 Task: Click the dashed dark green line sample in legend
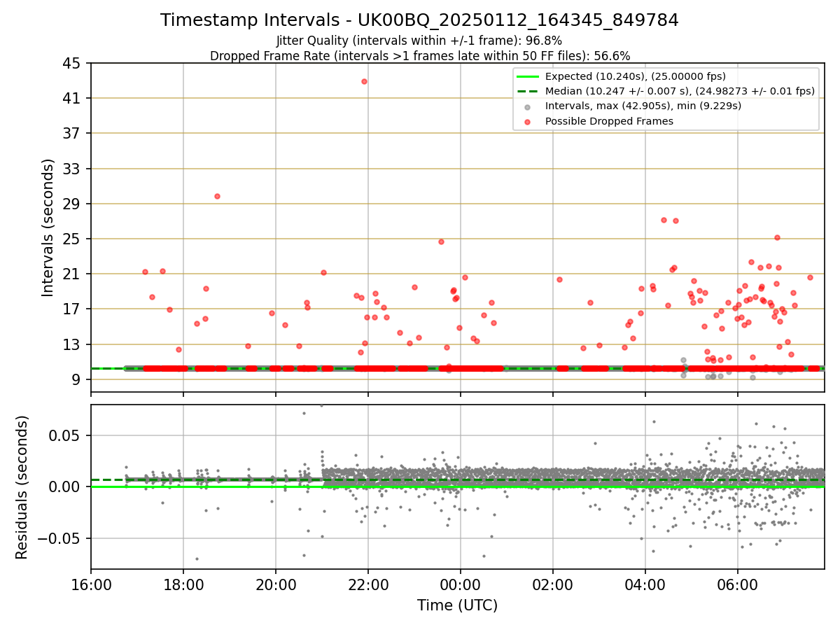coord(528,91)
